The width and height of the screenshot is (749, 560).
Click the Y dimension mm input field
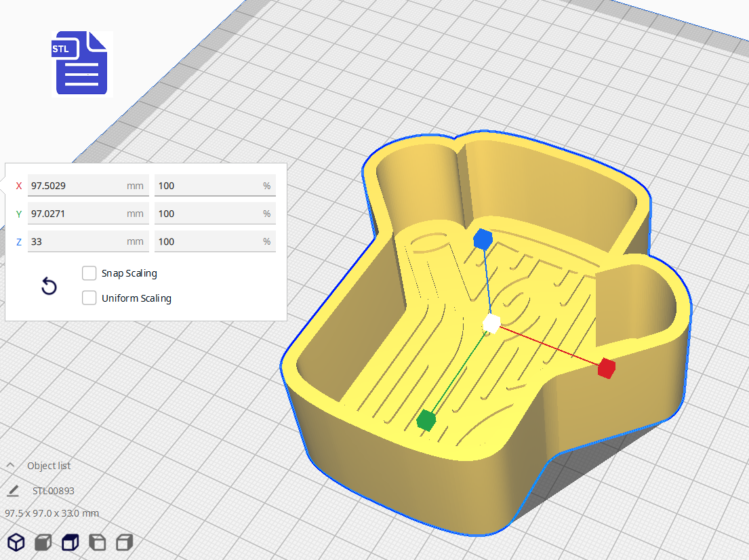[x=88, y=213]
